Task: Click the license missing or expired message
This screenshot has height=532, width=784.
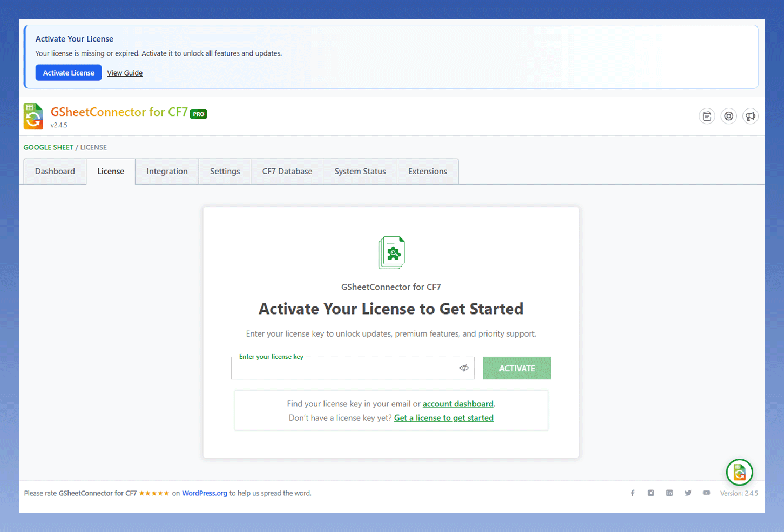Action: [159, 53]
